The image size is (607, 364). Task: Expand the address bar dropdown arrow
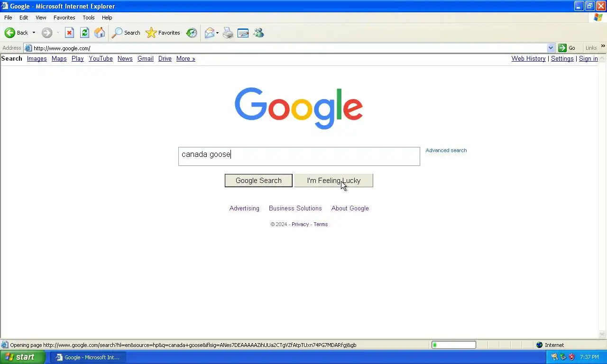tap(551, 48)
